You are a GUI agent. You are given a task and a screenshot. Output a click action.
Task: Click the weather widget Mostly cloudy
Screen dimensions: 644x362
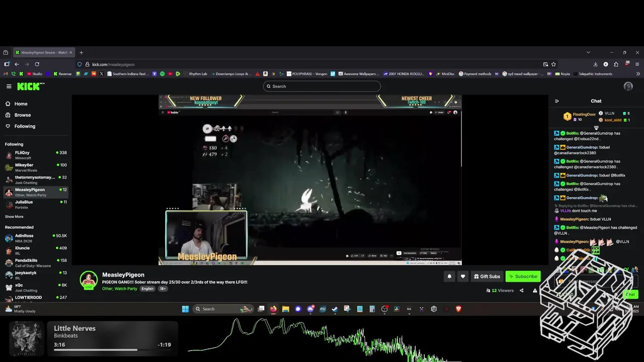tap(20, 309)
